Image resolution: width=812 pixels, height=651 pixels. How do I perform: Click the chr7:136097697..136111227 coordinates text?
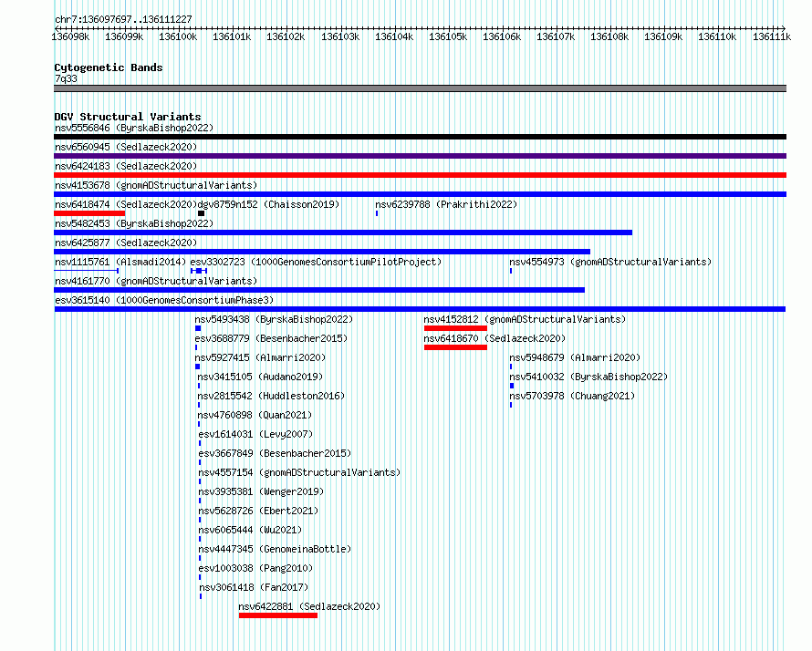[x=123, y=20]
